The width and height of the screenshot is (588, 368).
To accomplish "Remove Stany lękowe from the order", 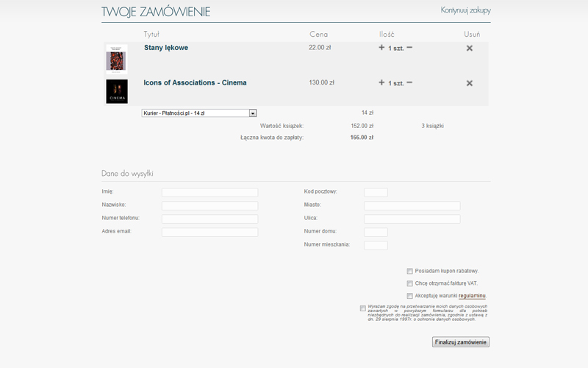I will tap(469, 48).
